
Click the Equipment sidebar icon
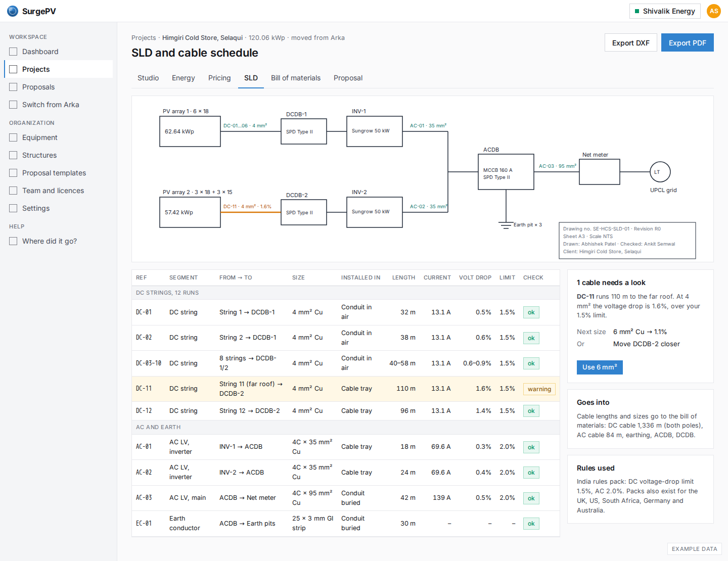click(x=13, y=137)
